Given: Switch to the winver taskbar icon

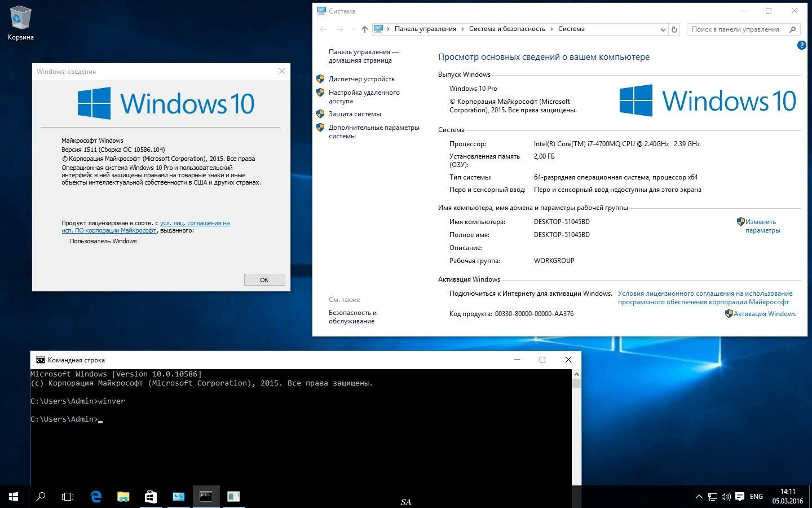Looking at the screenshot, I should tap(233, 497).
